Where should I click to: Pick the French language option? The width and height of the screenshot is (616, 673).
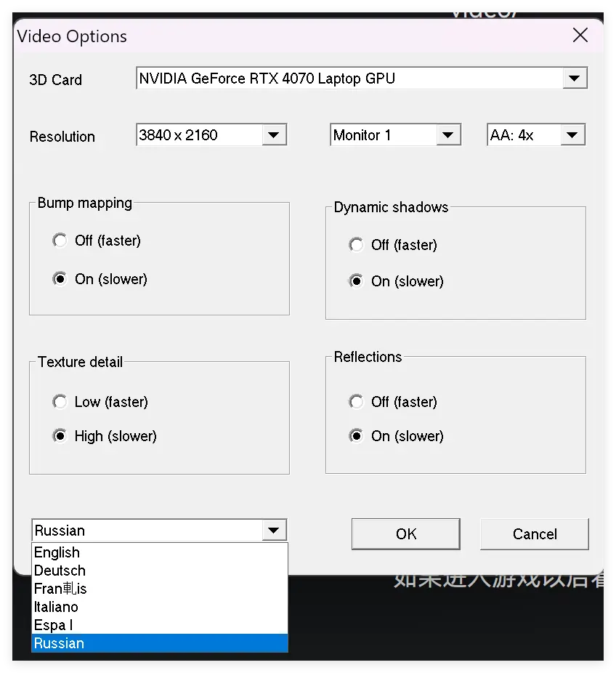[160, 589]
